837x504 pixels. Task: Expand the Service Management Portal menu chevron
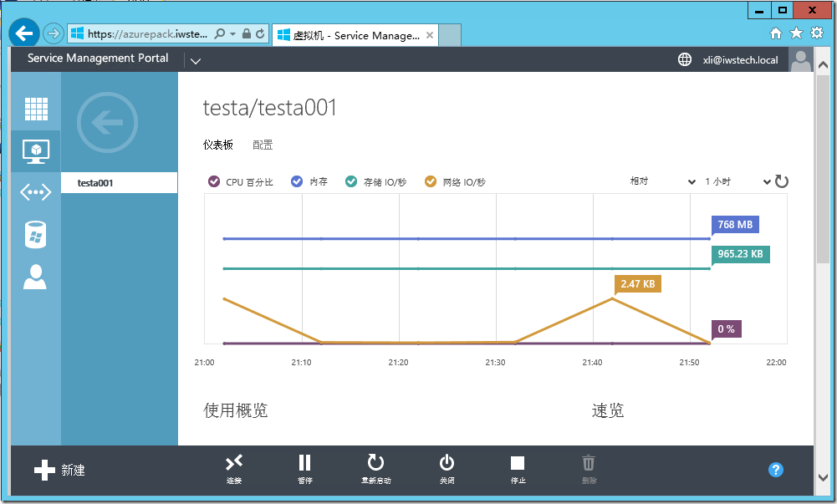196,61
